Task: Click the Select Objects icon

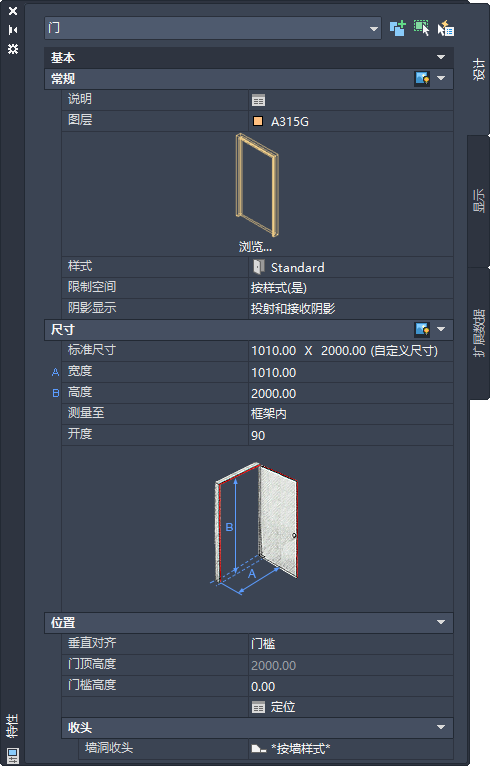Action: (x=421, y=28)
